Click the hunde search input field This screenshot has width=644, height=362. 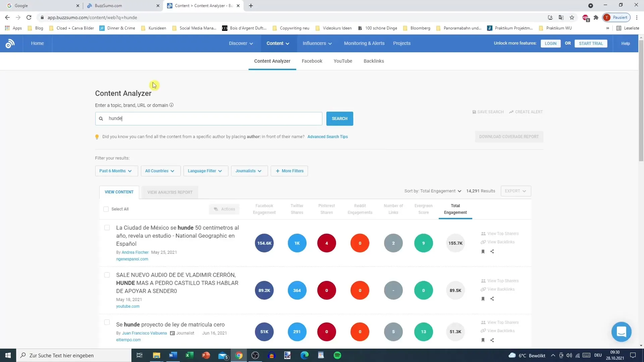pyautogui.click(x=209, y=118)
